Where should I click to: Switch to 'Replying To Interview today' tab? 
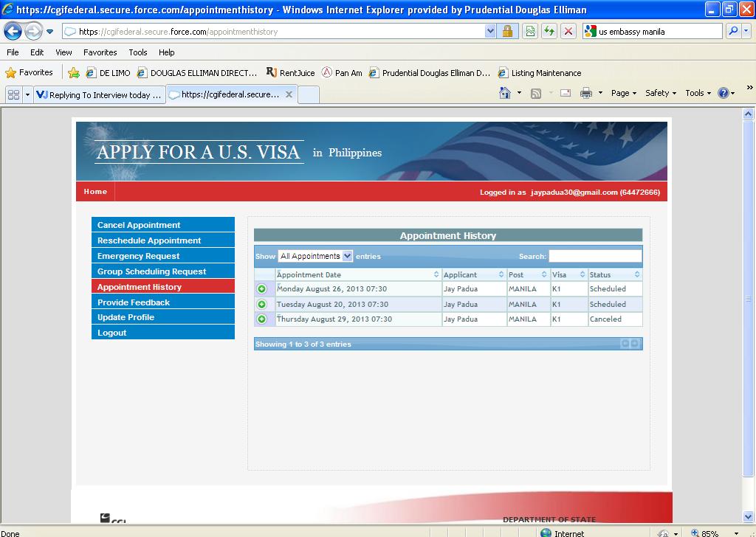100,95
